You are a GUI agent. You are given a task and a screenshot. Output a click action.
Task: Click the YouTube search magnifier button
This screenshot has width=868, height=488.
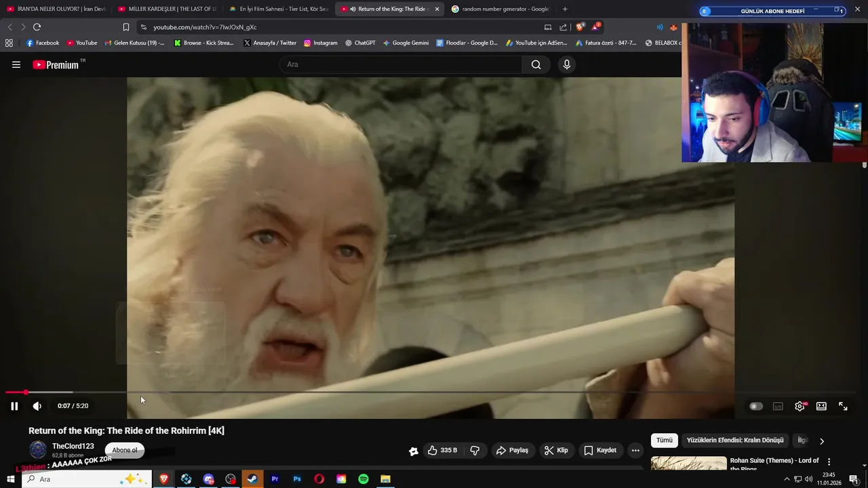(x=536, y=64)
